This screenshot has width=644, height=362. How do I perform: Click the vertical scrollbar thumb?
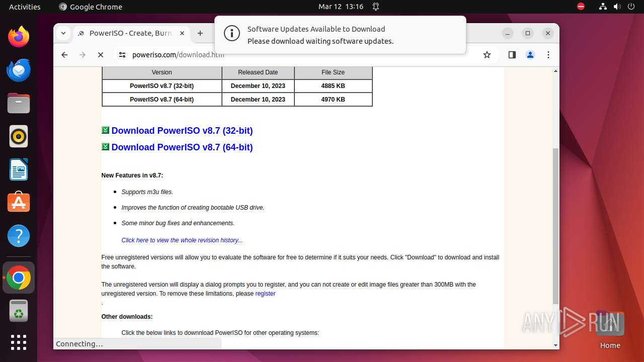[x=555, y=226]
